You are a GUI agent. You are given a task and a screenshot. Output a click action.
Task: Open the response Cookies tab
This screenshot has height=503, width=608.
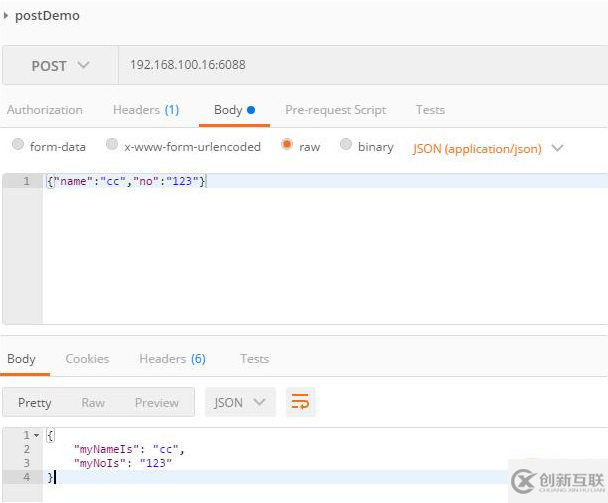coord(87,359)
